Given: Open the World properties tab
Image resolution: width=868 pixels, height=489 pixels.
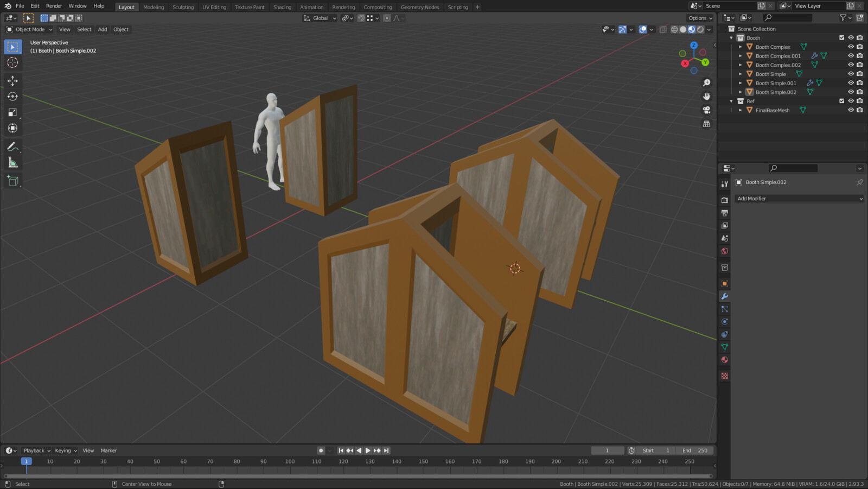Looking at the screenshot, I should [725, 251].
